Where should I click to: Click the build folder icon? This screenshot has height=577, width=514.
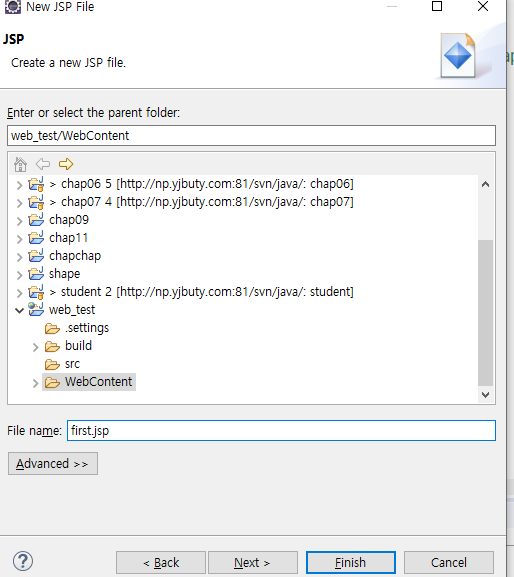point(52,346)
